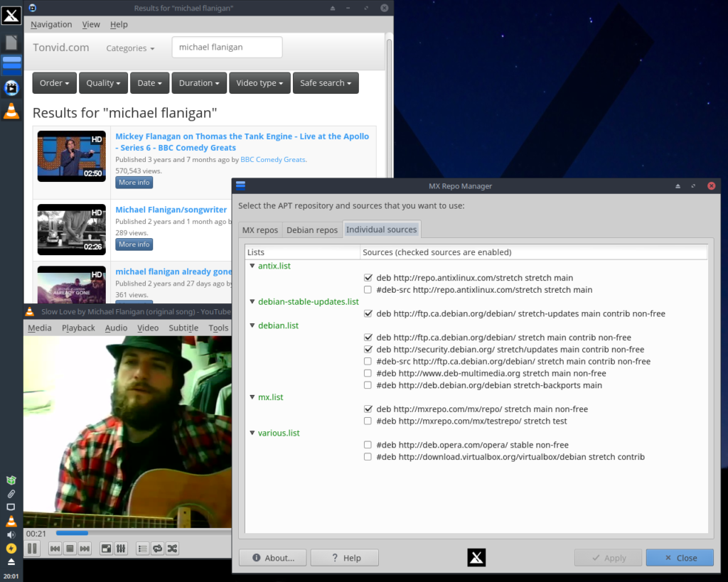The height and width of the screenshot is (582, 728).
Task: Open the Safe search dropdown
Action: [326, 83]
